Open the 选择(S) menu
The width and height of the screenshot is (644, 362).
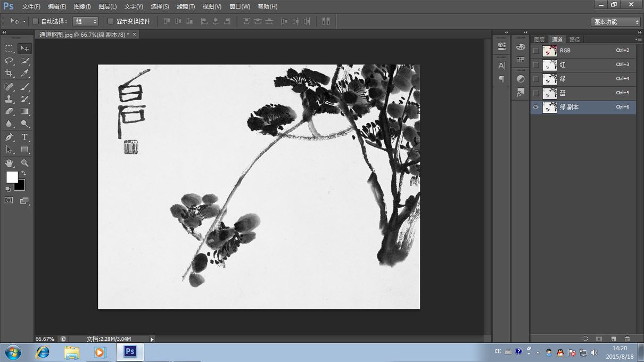(160, 6)
